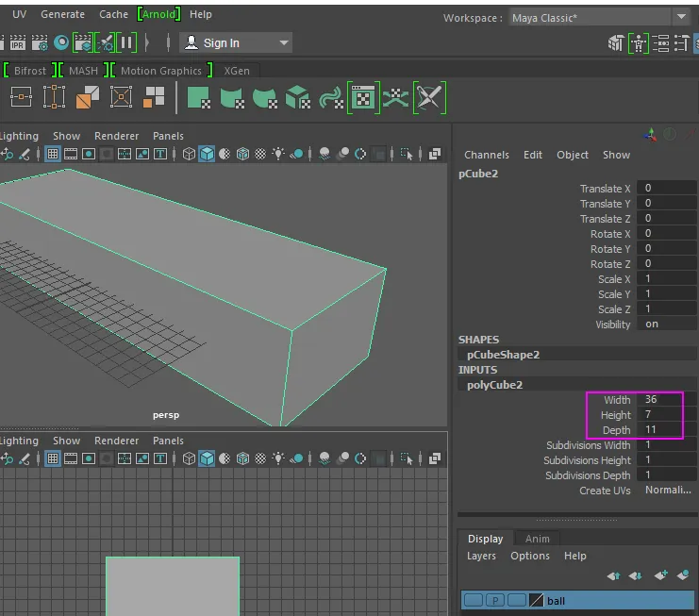This screenshot has width=699, height=616.
Task: Enable wireframe shading in persp viewport toolbar
Action: [x=189, y=154]
